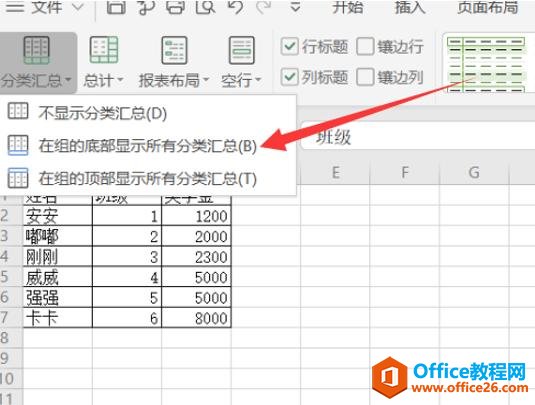The image size is (535, 405).
Task: Uncheck the 列标题 checkbox
Action: pyautogui.click(x=290, y=77)
